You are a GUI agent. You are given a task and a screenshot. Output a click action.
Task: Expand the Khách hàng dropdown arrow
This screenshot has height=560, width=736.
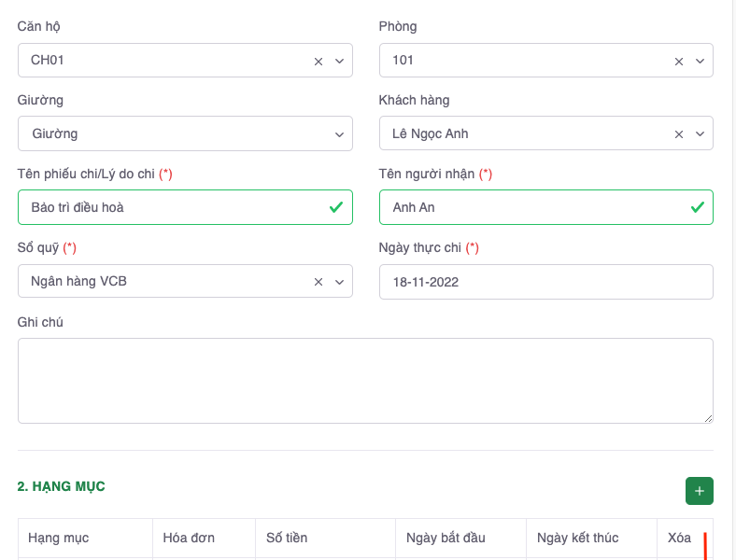pyautogui.click(x=700, y=134)
